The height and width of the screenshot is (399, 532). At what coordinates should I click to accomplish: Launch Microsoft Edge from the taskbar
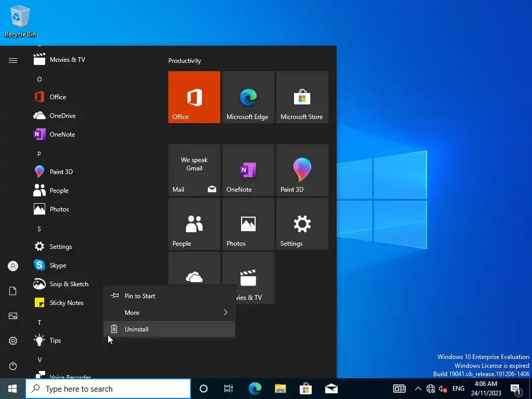click(x=255, y=389)
